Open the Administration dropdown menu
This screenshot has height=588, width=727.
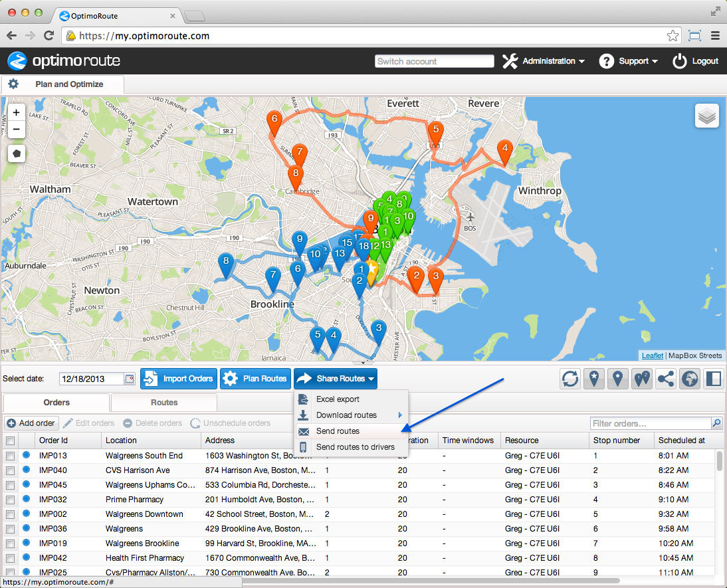544,60
